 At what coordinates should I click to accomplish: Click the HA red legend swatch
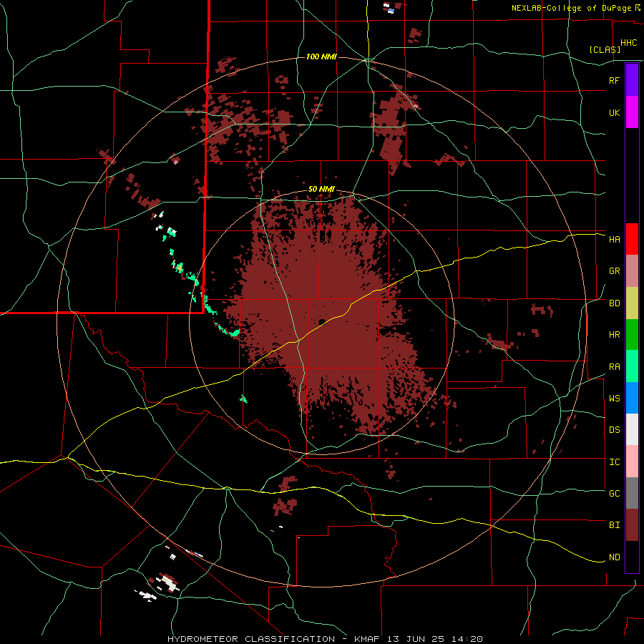632,239
